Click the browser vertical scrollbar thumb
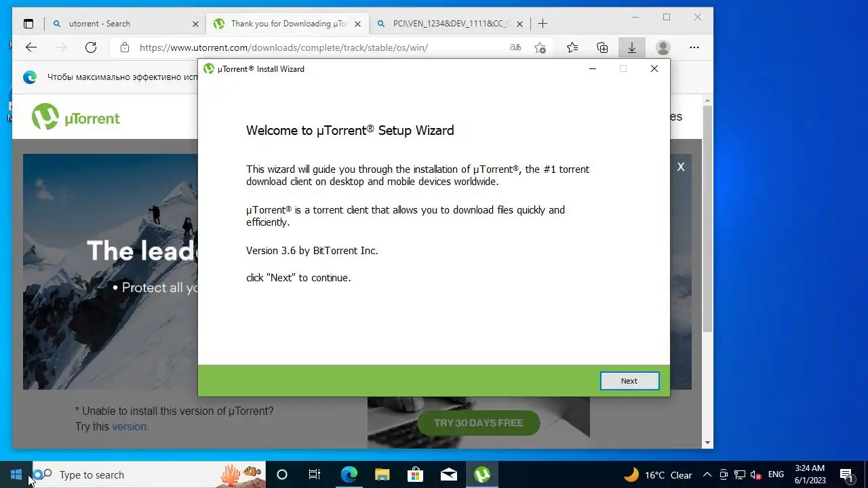868x488 pixels. [x=707, y=218]
